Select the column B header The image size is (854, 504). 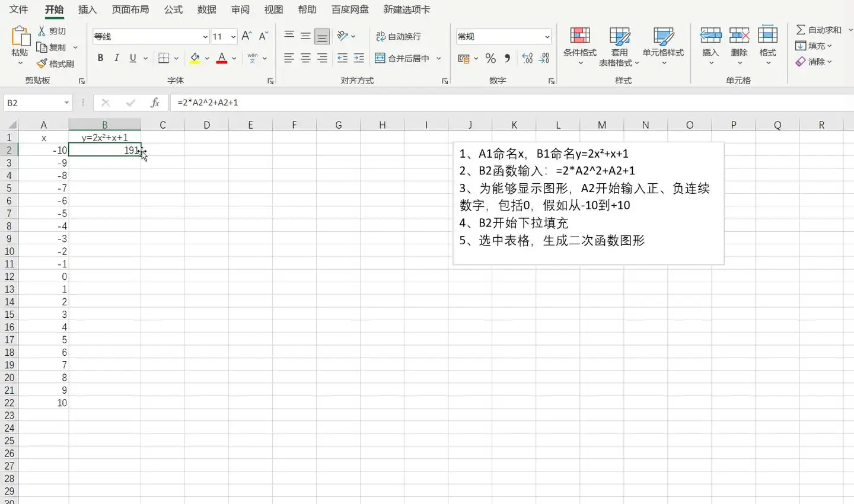[104, 125]
